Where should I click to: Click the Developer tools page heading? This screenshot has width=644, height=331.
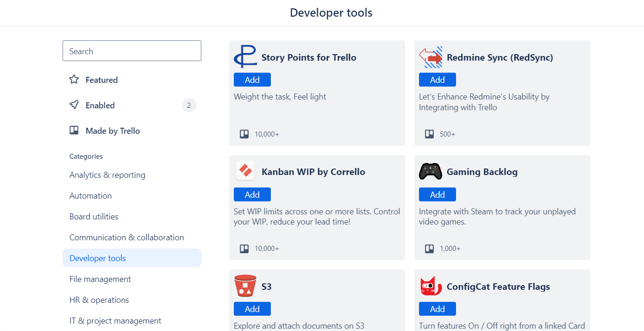(331, 12)
